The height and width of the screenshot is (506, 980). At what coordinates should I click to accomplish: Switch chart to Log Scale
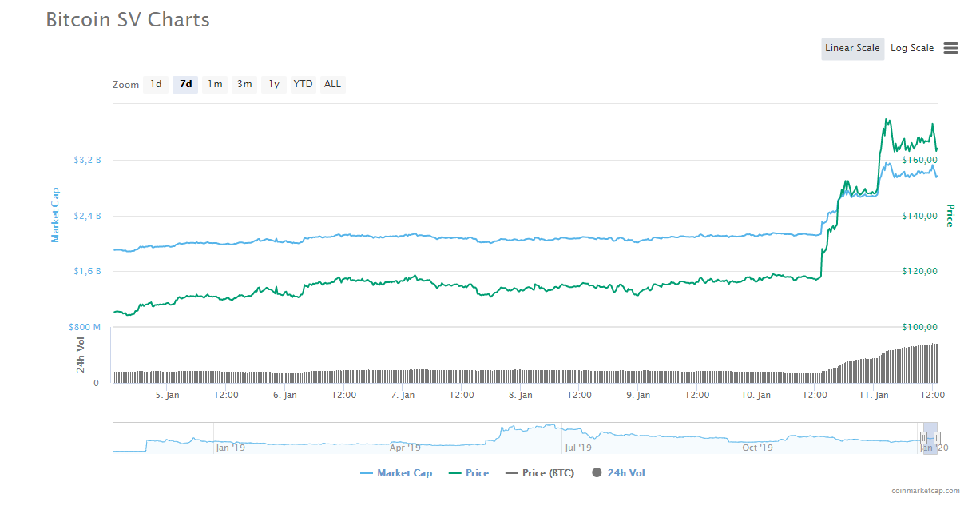click(912, 48)
